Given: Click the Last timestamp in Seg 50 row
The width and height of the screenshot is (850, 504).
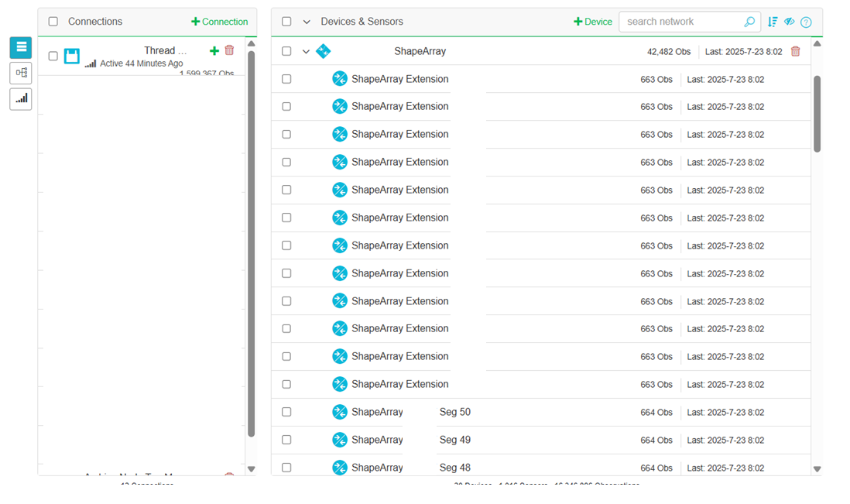Looking at the screenshot, I should tap(726, 413).
